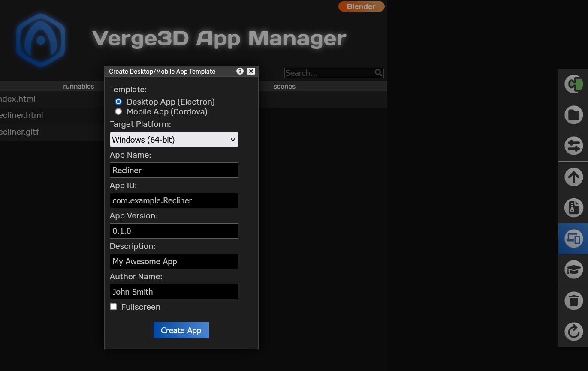Select Mobile App (Cordova) radio button

point(118,111)
